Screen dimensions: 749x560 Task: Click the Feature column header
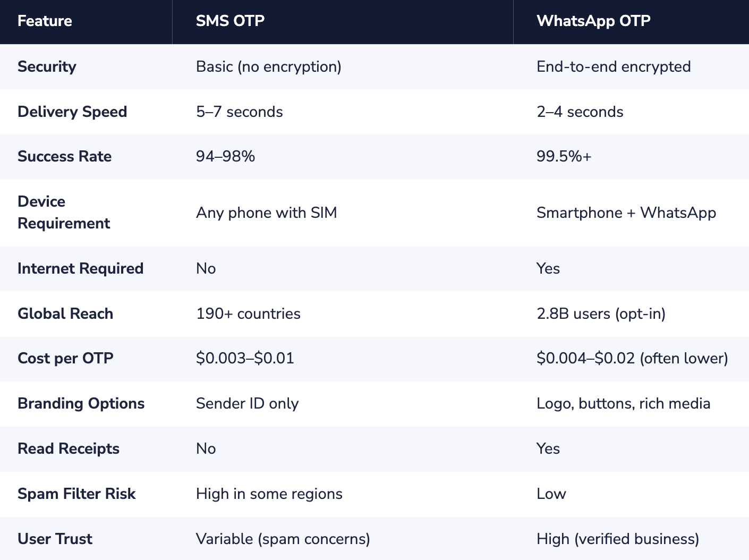pos(45,21)
